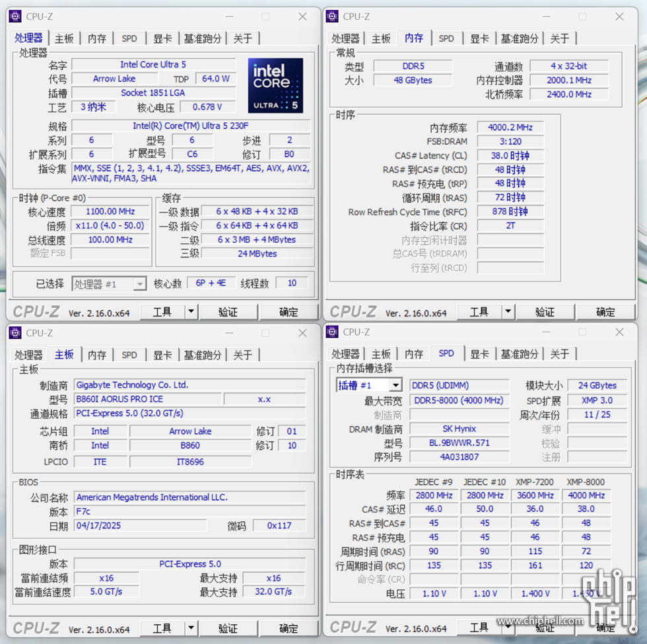Click the CPU-Z app icon in the bottom-left mainboard window title bar
This screenshot has height=644, width=647.
pos(15,333)
